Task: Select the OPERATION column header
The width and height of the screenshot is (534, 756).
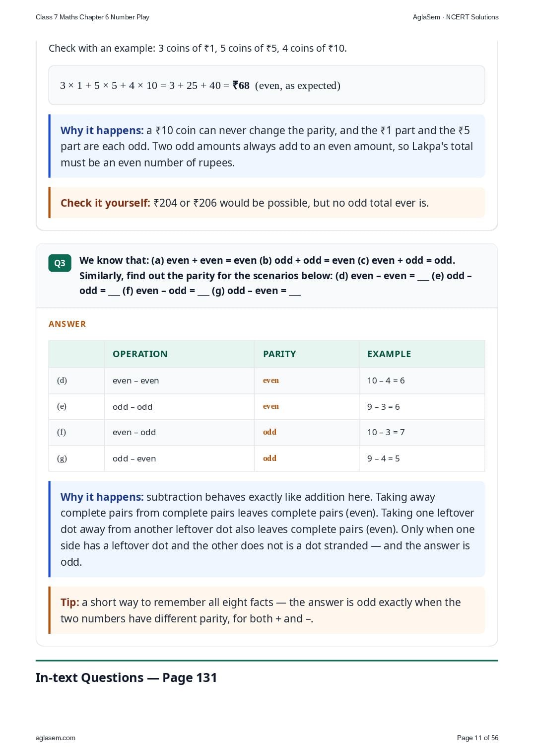Action: 140,354
